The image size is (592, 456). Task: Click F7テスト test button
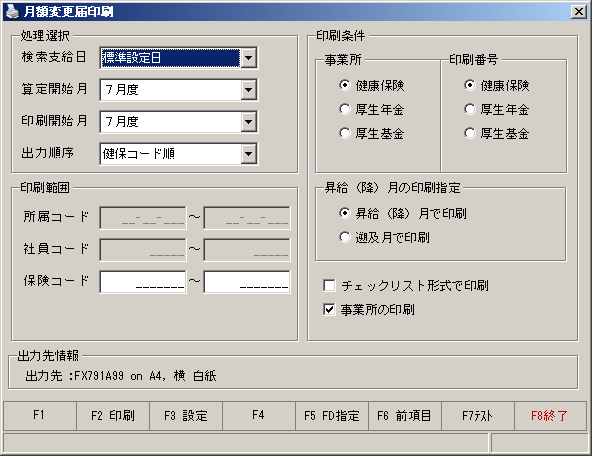478,416
